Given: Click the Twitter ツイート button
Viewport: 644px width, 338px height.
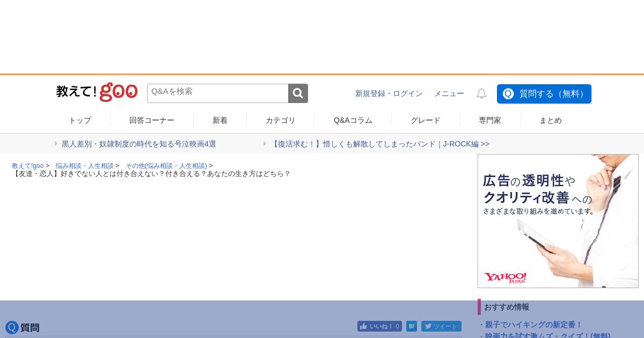Looking at the screenshot, I should [x=441, y=326].
